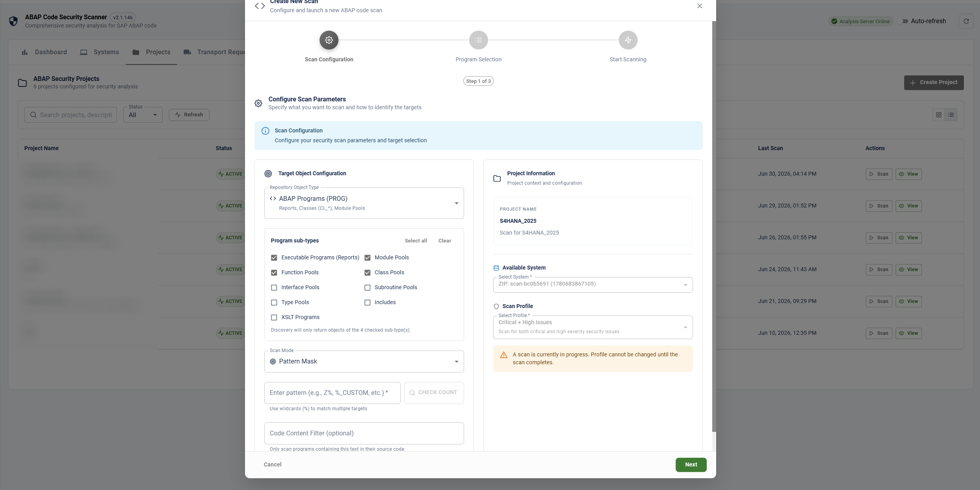This screenshot has height=490, width=980.
Task: Enable Interface Pools checkbox
Action: click(x=274, y=288)
